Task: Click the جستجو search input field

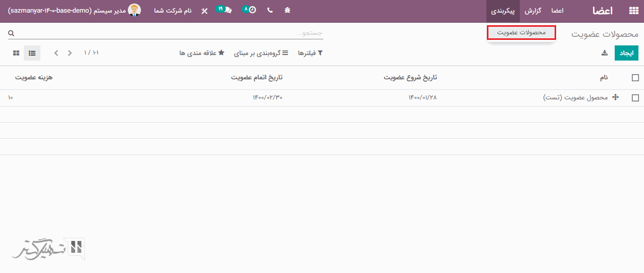Action: point(167,33)
